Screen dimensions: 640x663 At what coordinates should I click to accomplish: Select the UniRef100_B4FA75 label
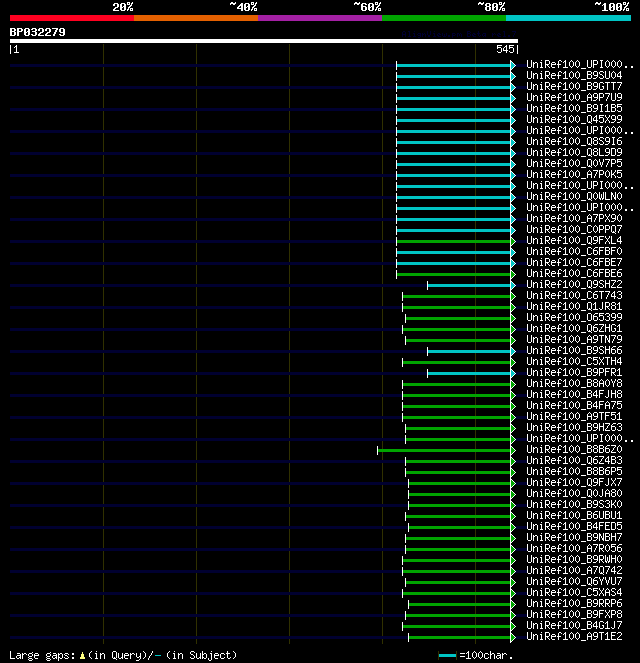574,405
